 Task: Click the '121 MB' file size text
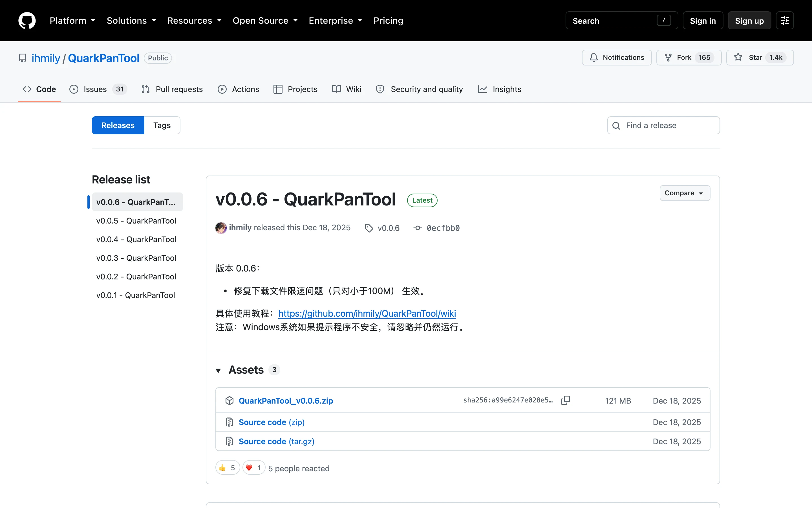(618, 400)
